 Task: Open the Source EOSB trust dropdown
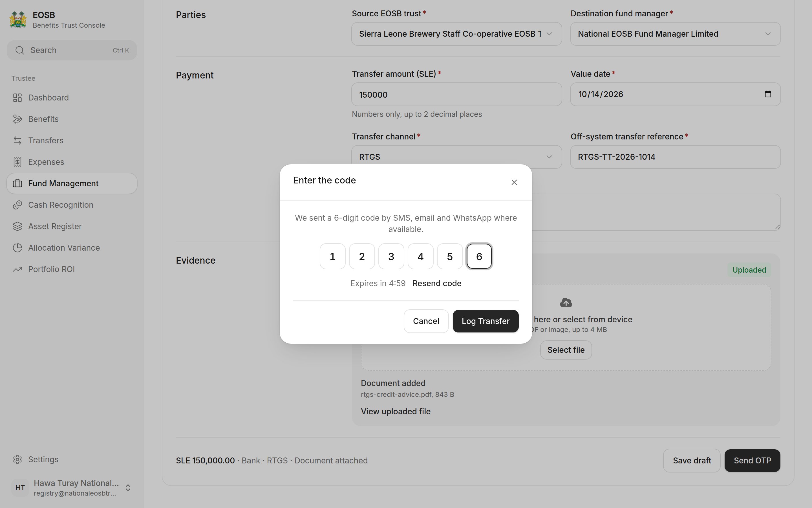(x=457, y=34)
